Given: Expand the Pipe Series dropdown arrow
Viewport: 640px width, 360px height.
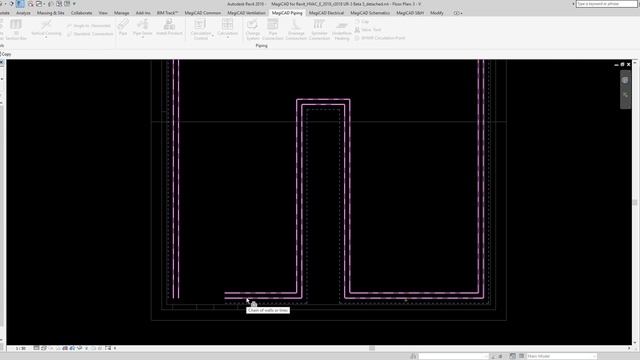Looking at the screenshot, I should click(142, 38).
